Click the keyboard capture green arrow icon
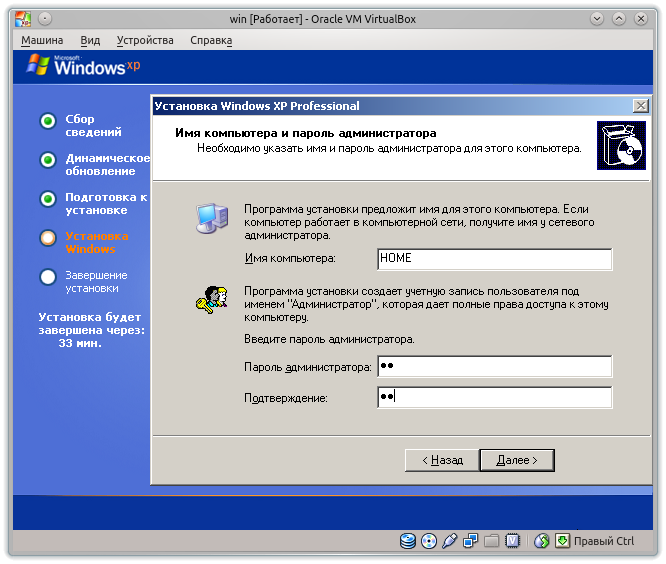This screenshot has width=666, height=564. click(562, 541)
